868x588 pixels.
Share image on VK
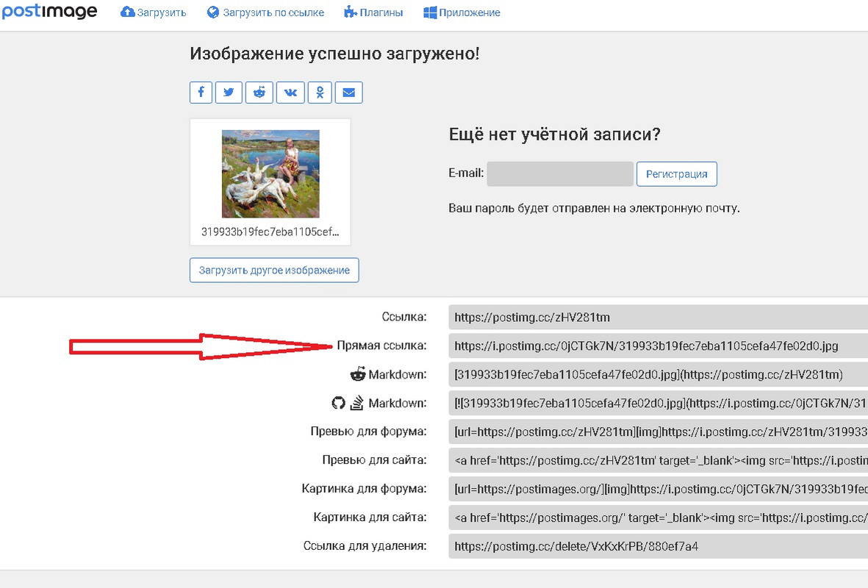290,93
